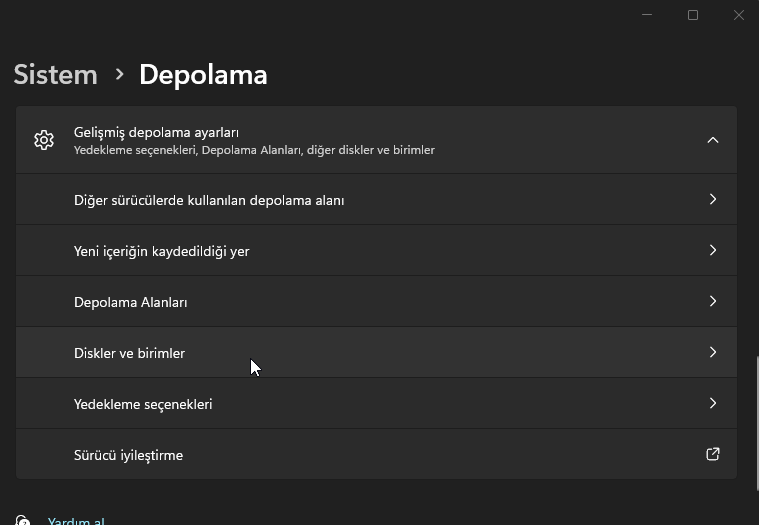Launch Sürücü iyileştirme

[x=129, y=455]
